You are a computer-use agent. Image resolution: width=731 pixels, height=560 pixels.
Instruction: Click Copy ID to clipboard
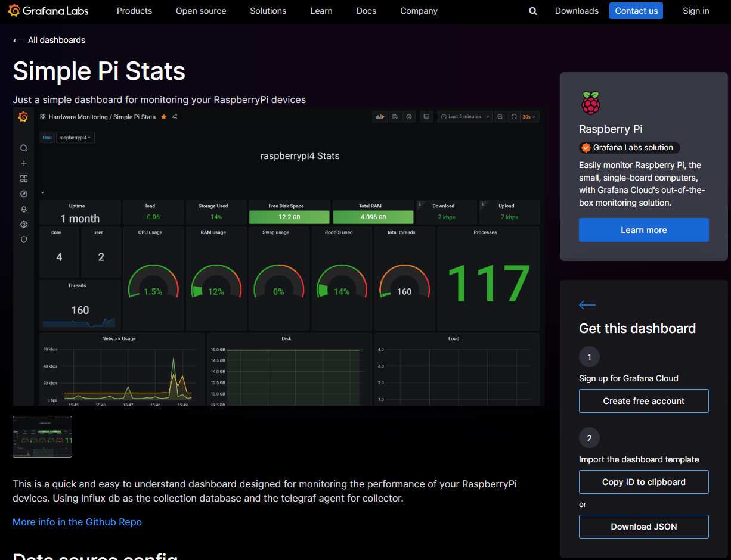[644, 482]
